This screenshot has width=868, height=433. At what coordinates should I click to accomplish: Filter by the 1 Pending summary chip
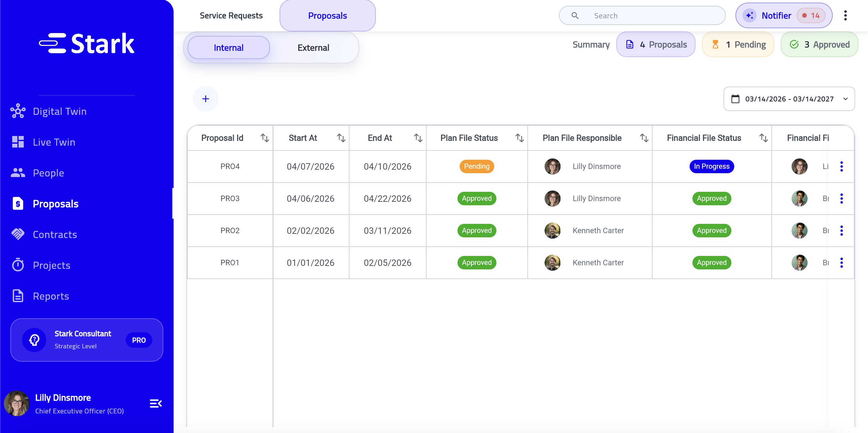coord(738,45)
